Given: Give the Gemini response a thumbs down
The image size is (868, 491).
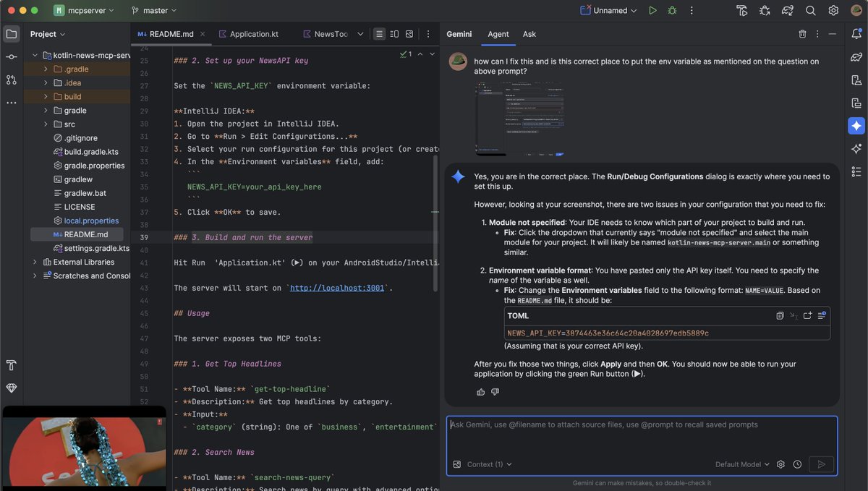Looking at the screenshot, I should tap(495, 392).
